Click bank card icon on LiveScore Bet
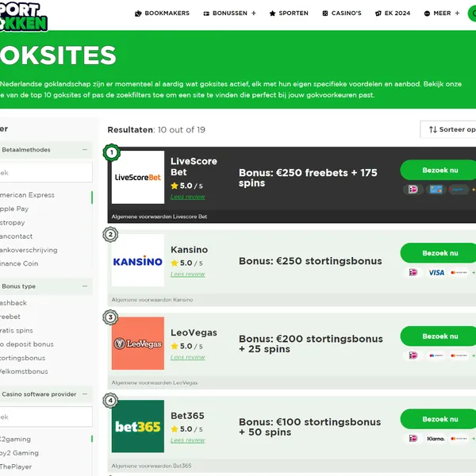The image size is (476, 476). coord(436,190)
